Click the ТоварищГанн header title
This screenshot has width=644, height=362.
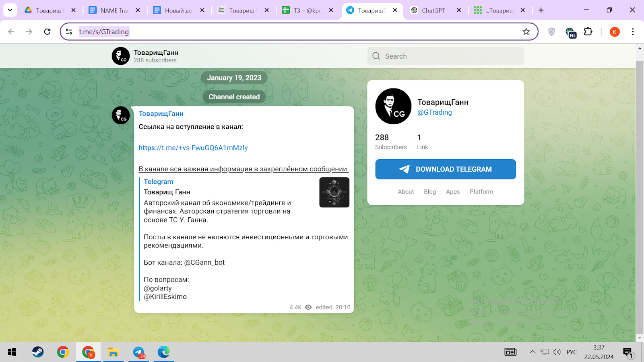(156, 53)
